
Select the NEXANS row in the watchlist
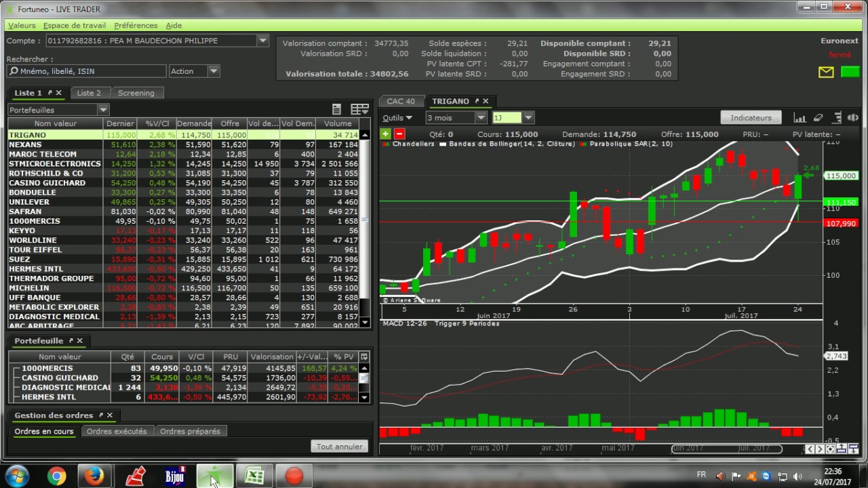tap(183, 144)
